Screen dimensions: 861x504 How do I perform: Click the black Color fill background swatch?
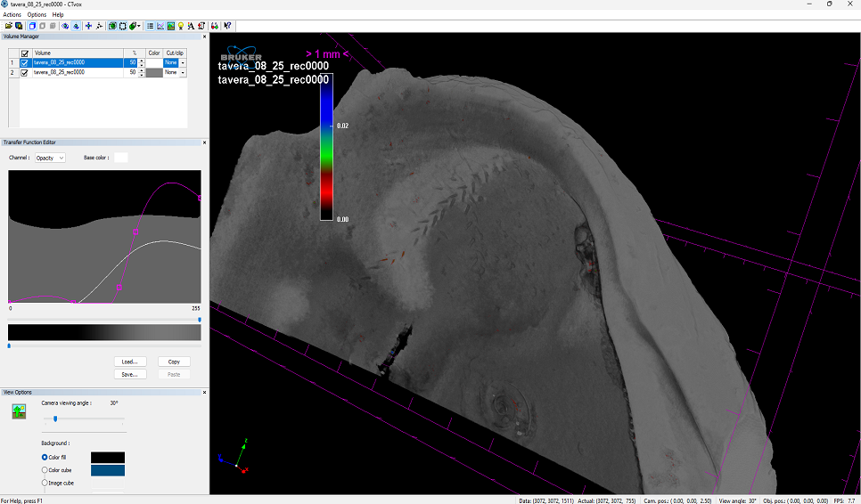tap(108, 457)
